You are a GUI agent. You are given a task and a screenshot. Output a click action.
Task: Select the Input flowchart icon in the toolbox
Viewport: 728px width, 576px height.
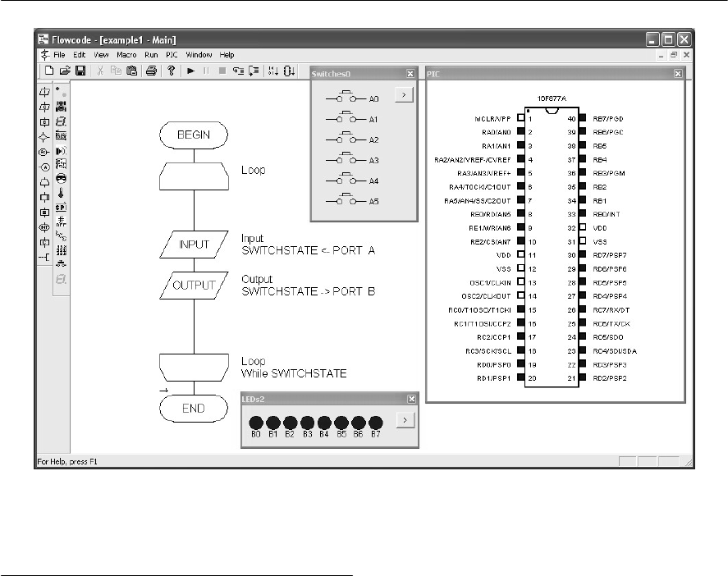coord(44,92)
